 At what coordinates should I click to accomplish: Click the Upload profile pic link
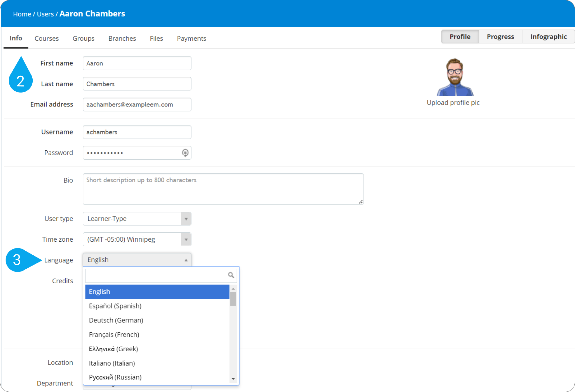coord(453,103)
